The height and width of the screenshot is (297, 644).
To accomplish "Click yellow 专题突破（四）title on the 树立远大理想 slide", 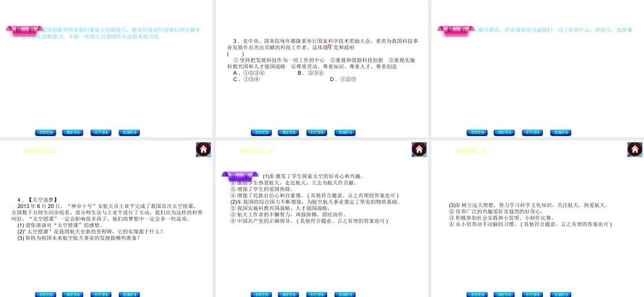I will point(473,151).
